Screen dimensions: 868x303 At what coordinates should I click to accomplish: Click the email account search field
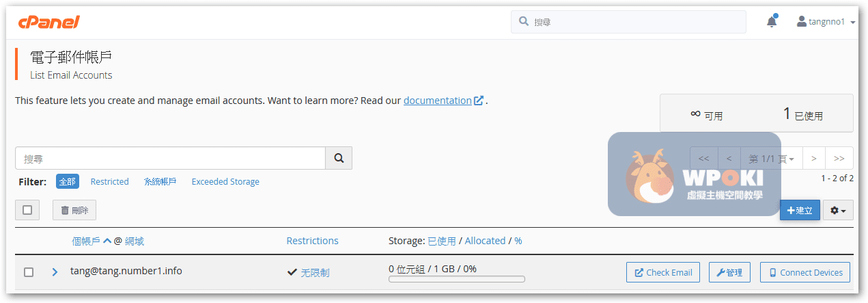coord(170,158)
